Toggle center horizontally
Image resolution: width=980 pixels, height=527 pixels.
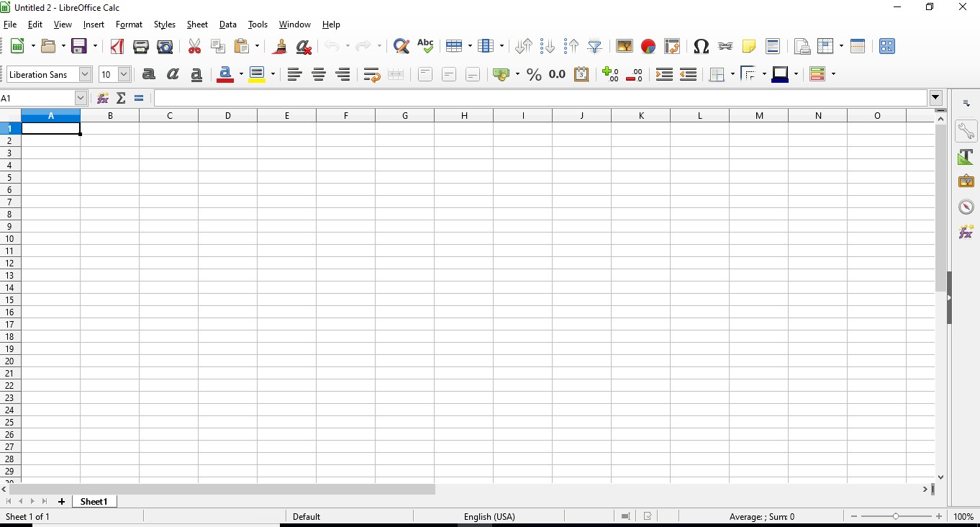pos(319,74)
